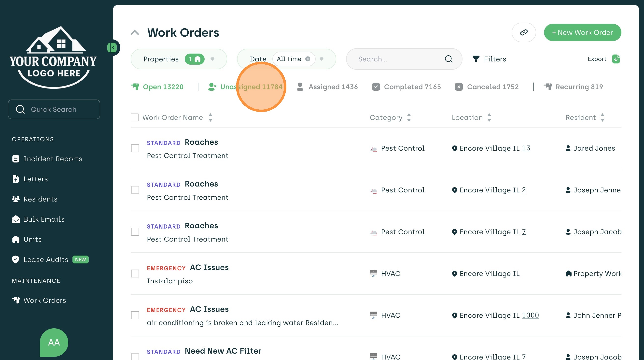Image resolution: width=644 pixels, height=360 pixels.
Task: Tick checkbox for Roaches at Encore Village IL 13
Action: point(135,148)
